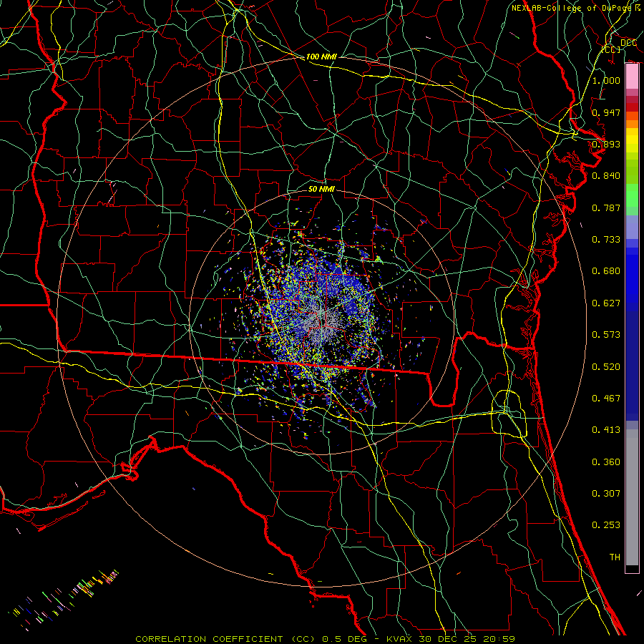The image size is (644, 644).
Task: Select the 0.893 legend value
Action: tap(606, 144)
